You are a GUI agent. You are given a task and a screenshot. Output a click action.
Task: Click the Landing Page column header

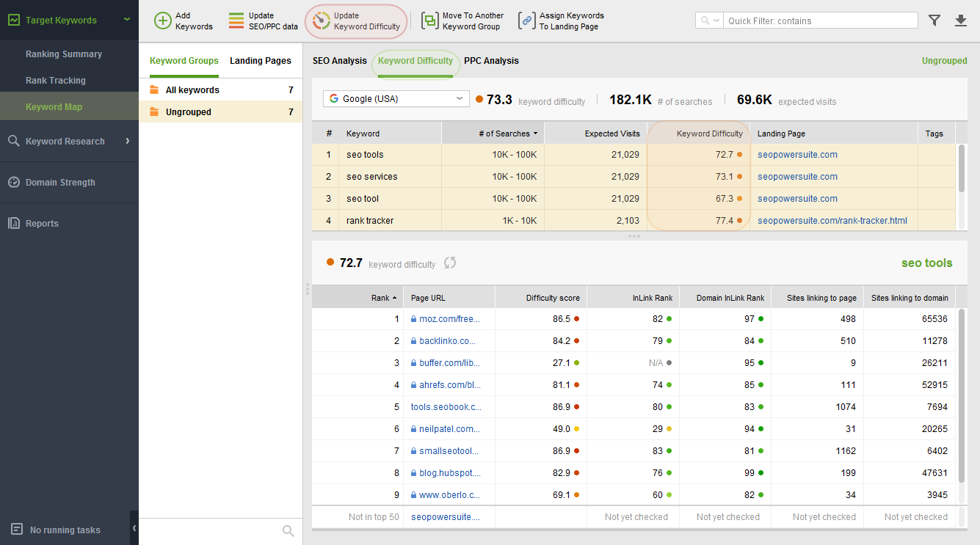[833, 133]
